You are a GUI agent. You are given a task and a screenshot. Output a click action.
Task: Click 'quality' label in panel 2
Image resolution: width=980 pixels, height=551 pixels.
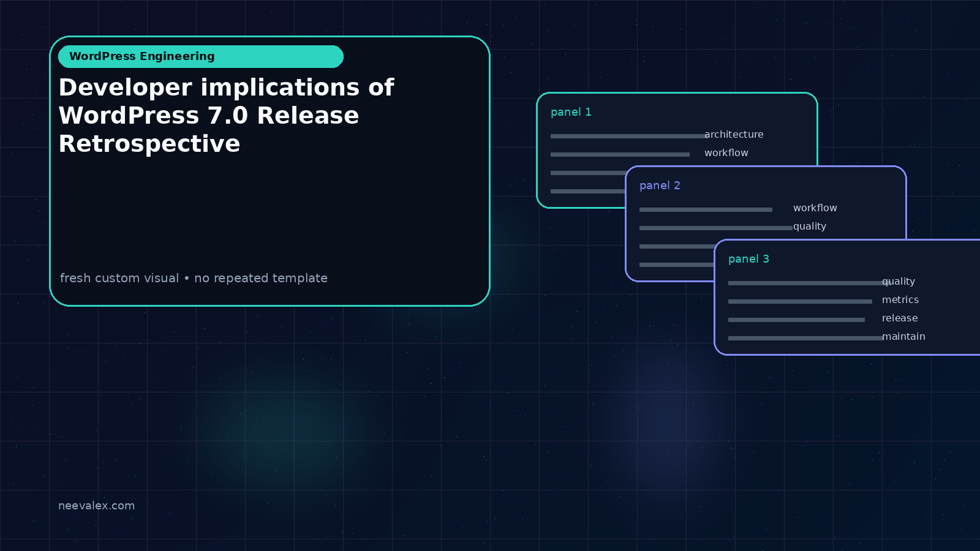click(x=810, y=227)
